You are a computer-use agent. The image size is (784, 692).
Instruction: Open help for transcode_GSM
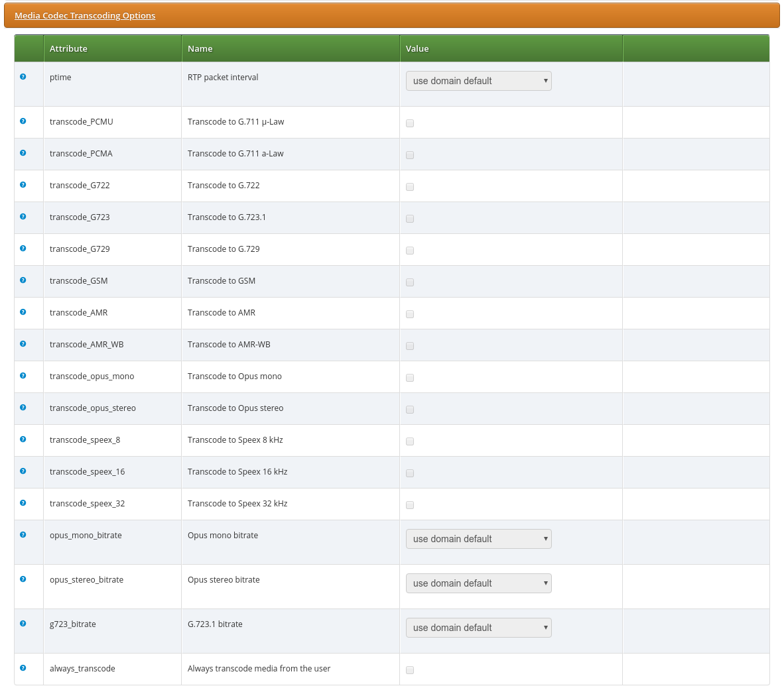pos(23,280)
